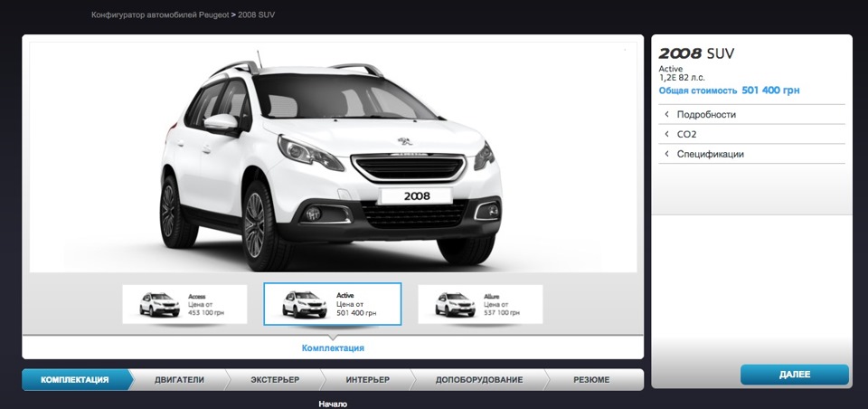Select the Allure trim card
The image size is (868, 409).
[x=480, y=304]
